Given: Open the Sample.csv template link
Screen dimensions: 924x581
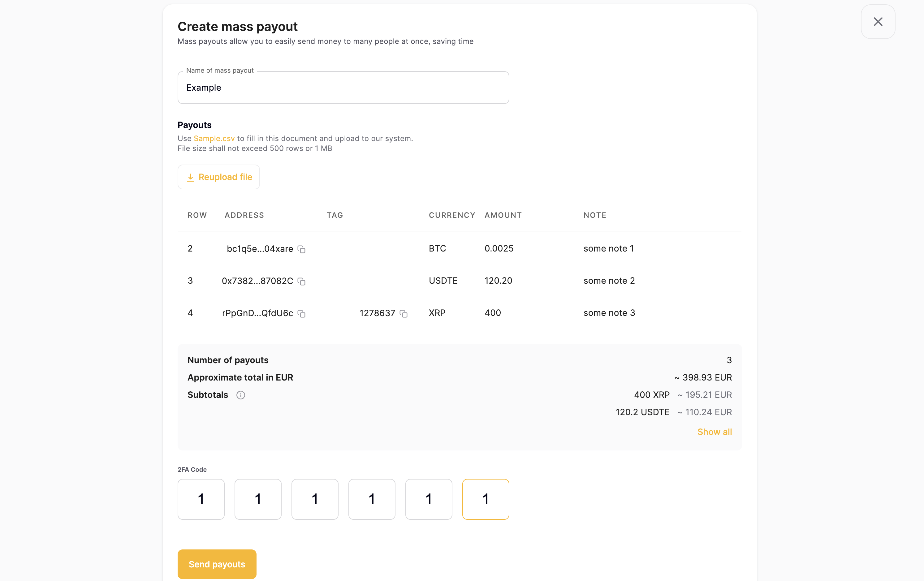Looking at the screenshot, I should [x=214, y=138].
